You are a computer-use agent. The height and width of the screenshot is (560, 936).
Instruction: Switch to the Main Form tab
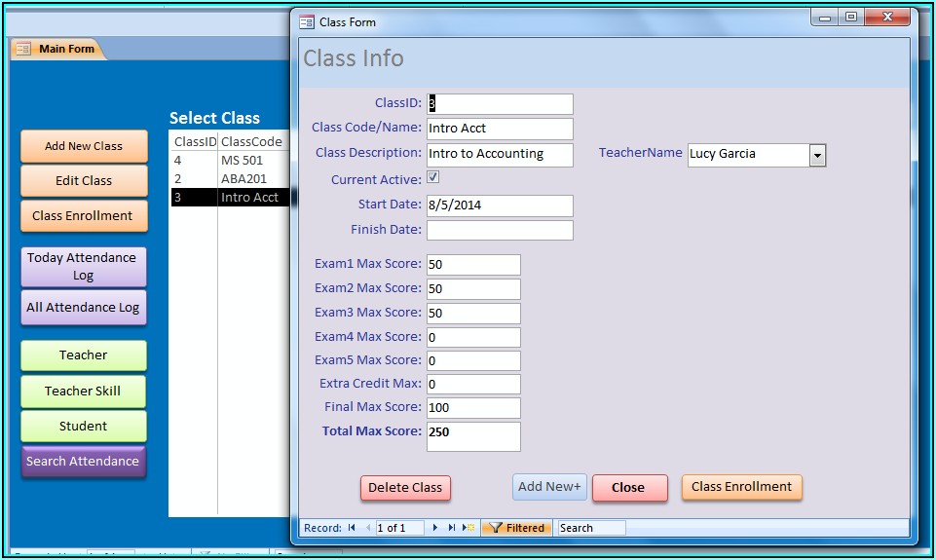(x=66, y=49)
